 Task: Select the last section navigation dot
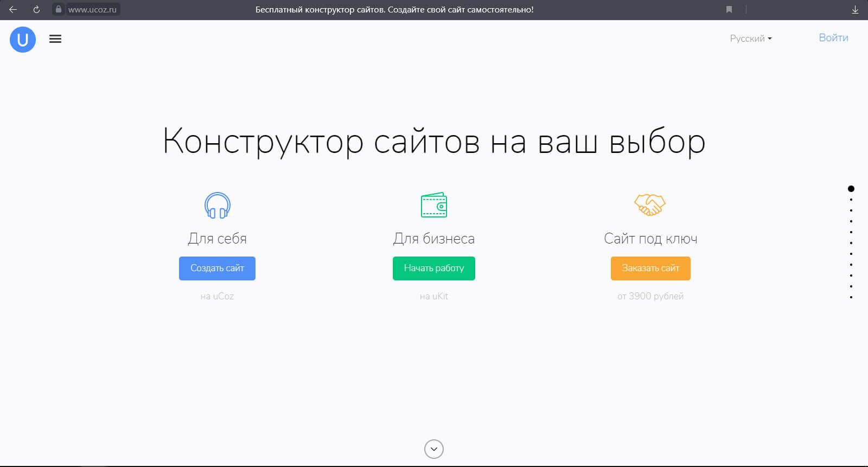coord(851,297)
